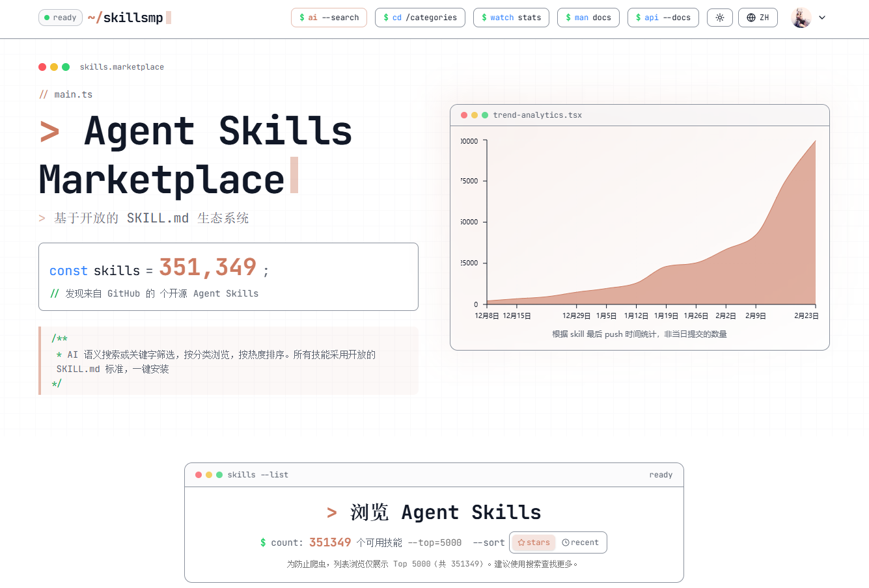Click the green dot on skills --list window
Image resolution: width=869 pixels, height=588 pixels.
pos(219,475)
